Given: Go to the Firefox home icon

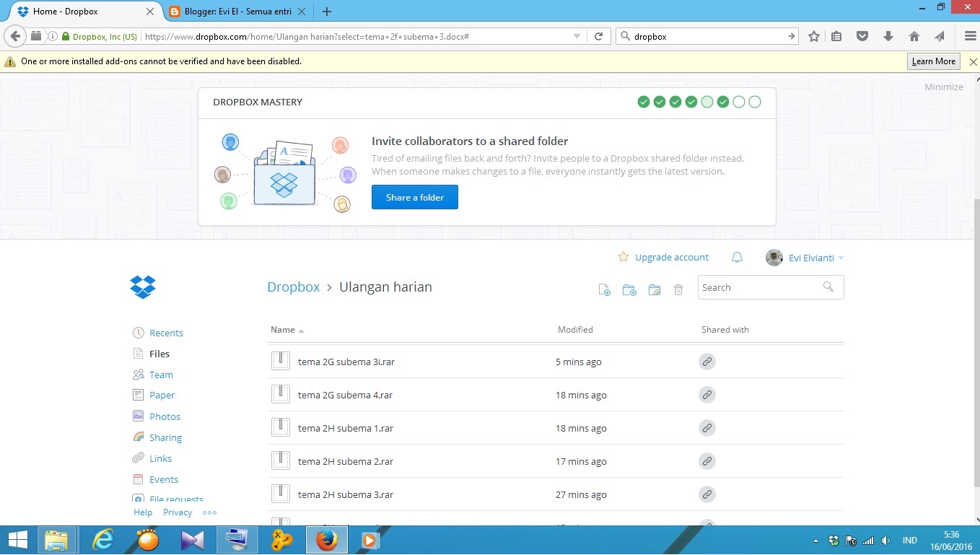Looking at the screenshot, I should pos(914,36).
